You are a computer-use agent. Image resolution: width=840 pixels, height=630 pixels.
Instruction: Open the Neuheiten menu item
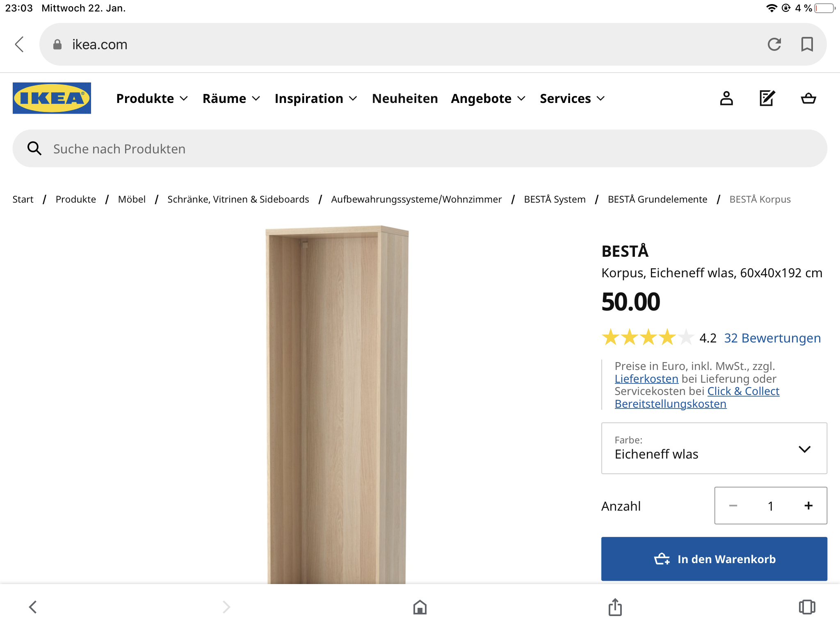[405, 98]
